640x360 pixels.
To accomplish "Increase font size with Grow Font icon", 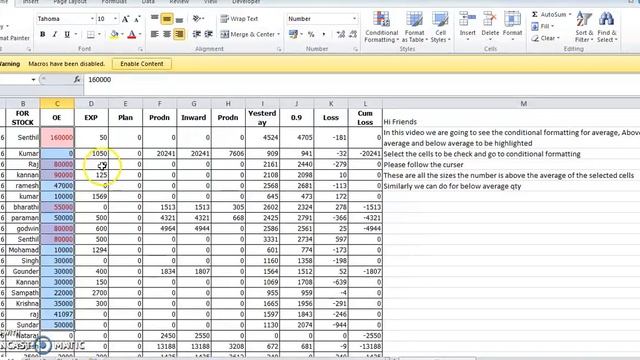I will pos(126,19).
